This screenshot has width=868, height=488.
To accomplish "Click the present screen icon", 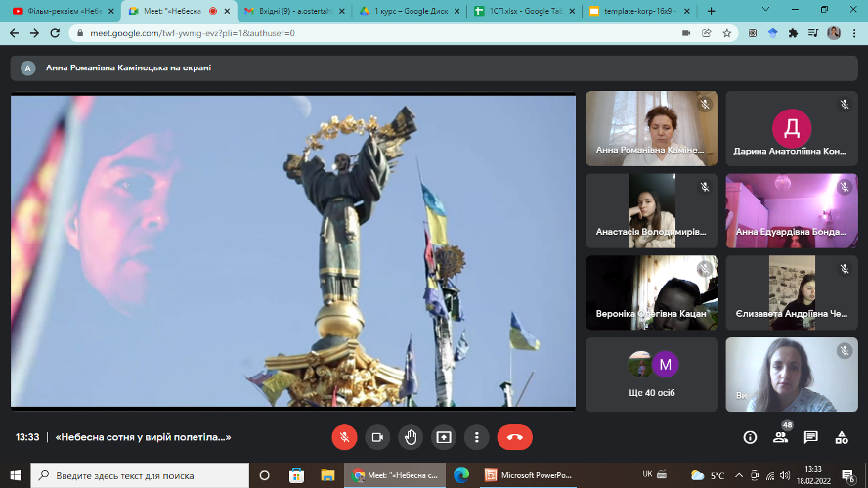I will pos(444,437).
